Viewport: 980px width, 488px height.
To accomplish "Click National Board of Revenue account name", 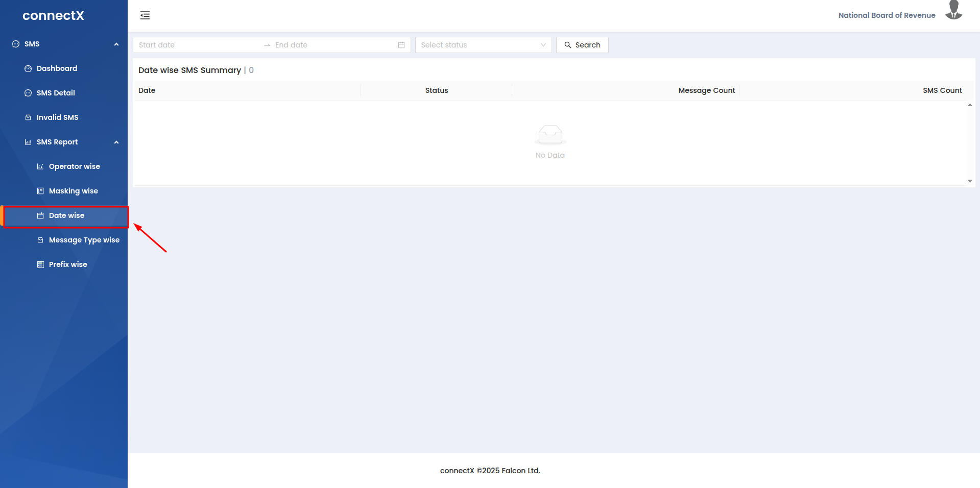I will click(887, 15).
